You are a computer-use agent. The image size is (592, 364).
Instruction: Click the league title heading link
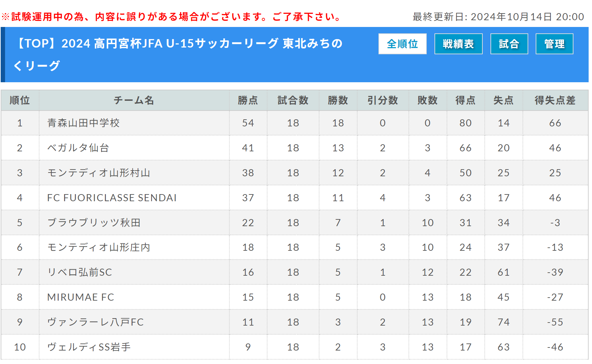click(178, 54)
